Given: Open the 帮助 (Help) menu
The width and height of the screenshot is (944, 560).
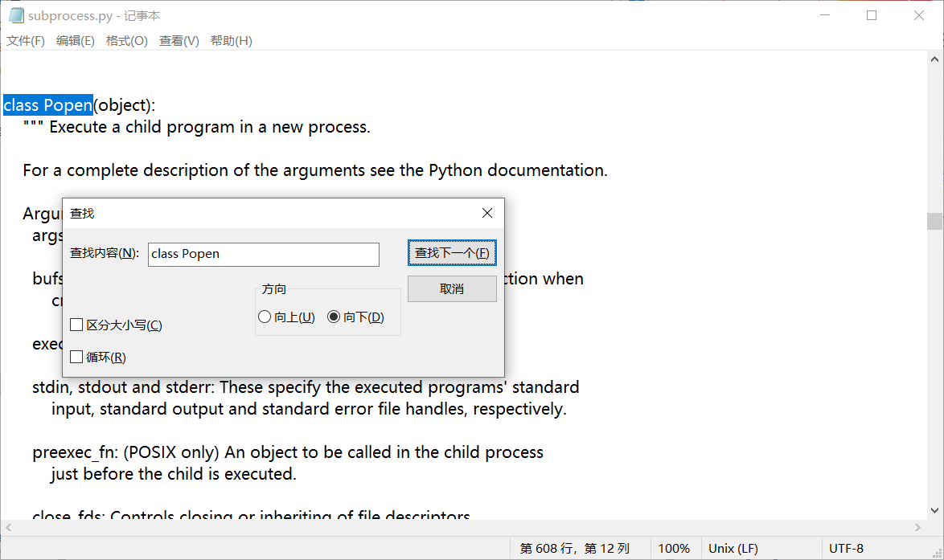Looking at the screenshot, I should coord(231,40).
